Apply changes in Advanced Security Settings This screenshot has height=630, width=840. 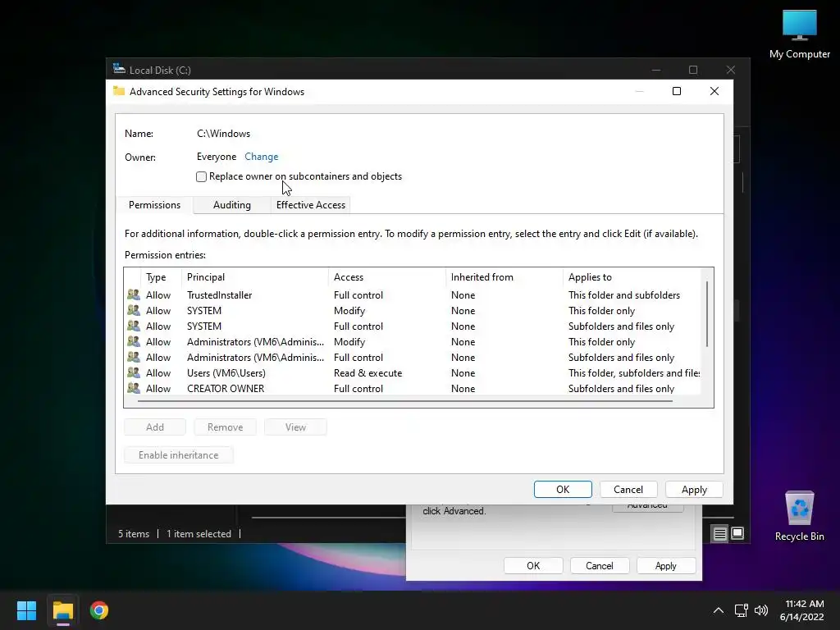694,489
